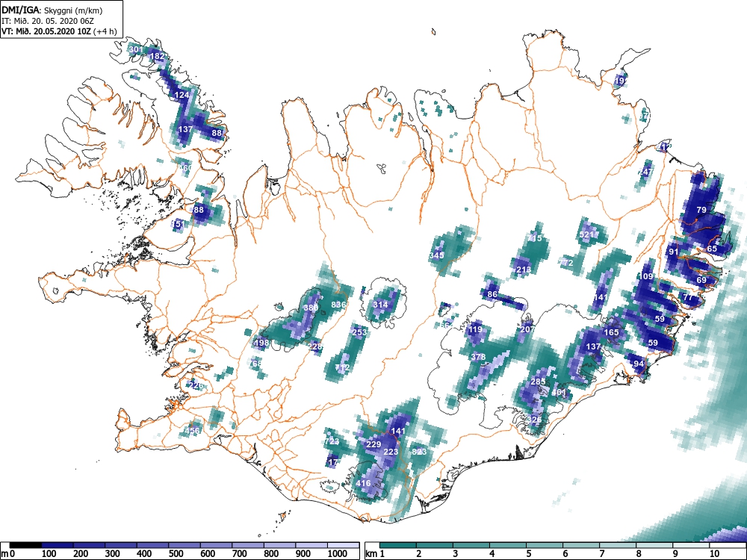747x560 pixels.
Task: Click the '836' visibility label
Action: (338, 305)
